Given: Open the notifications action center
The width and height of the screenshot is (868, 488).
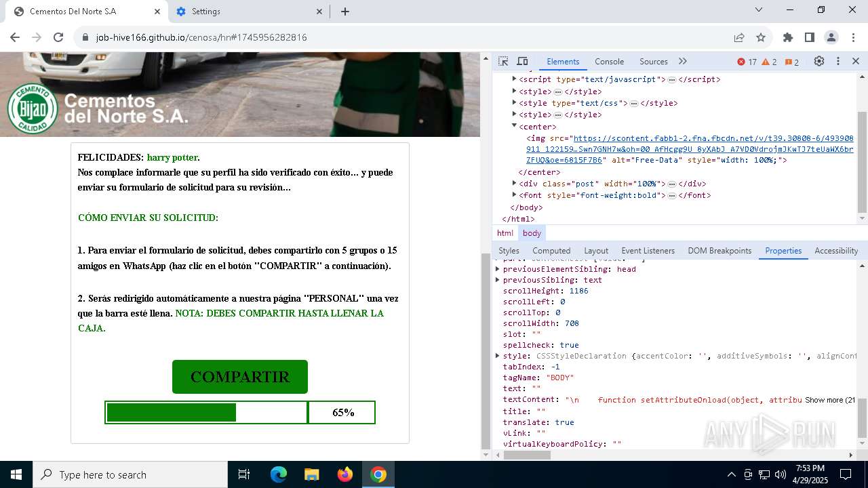Looking at the screenshot, I should tap(846, 474).
